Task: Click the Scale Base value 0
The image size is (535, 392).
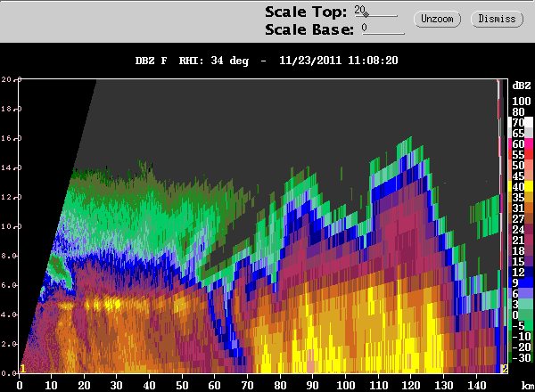Action: [x=365, y=28]
